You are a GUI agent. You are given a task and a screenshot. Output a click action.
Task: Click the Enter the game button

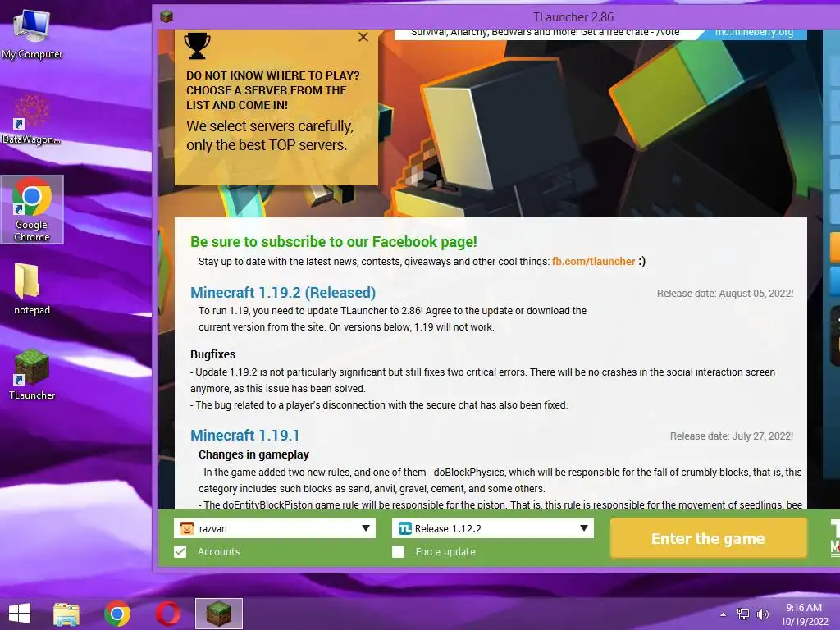708,538
